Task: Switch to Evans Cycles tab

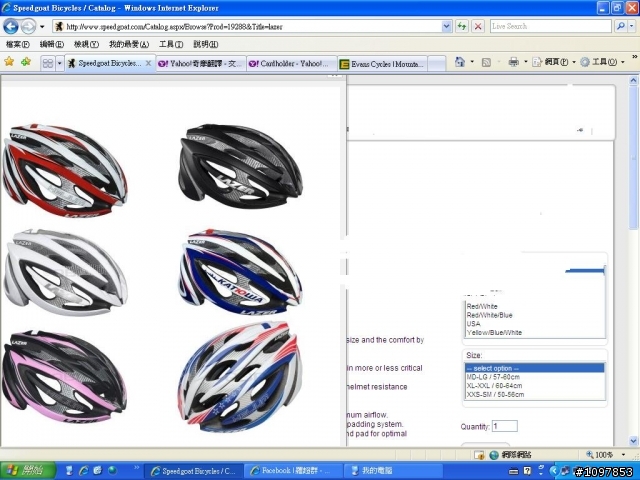Action: click(382, 64)
